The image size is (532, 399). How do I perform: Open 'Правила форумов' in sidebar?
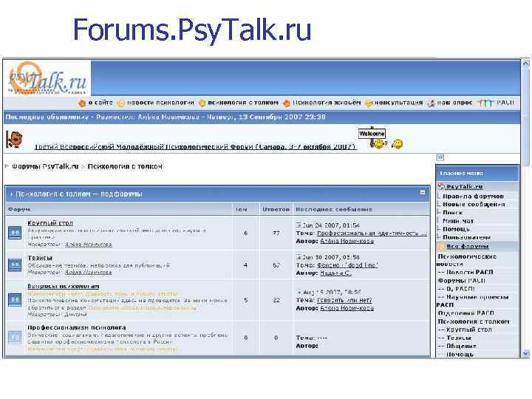coord(474,196)
